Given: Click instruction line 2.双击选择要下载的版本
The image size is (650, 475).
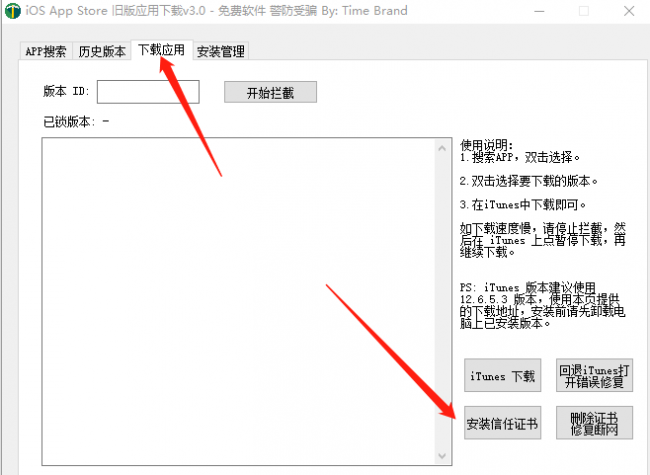Looking at the screenshot, I should (529, 181).
